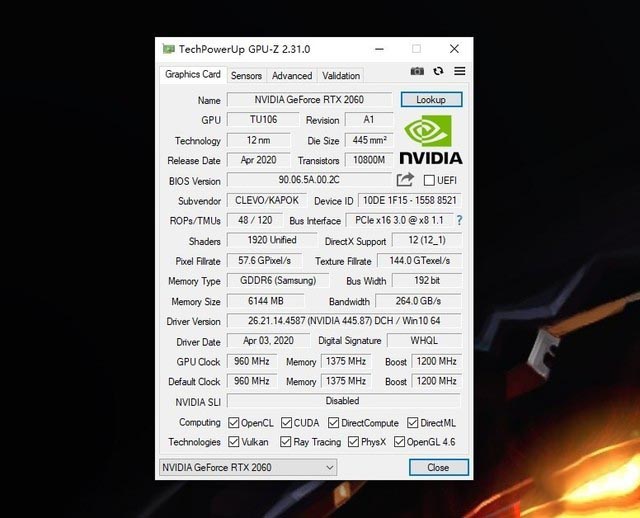The width and height of the screenshot is (640, 518).
Task: Toggle the CUDA checkbox
Action: [x=286, y=423]
